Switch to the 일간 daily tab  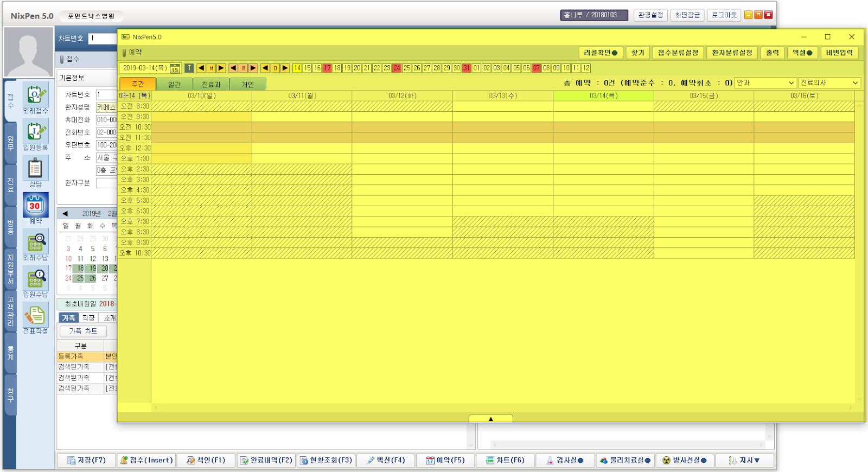click(x=174, y=84)
